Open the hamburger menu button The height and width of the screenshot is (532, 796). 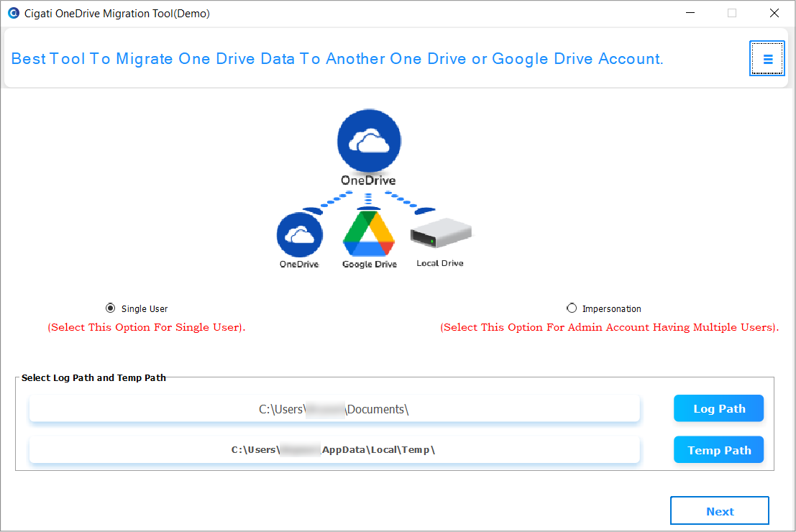[767, 59]
